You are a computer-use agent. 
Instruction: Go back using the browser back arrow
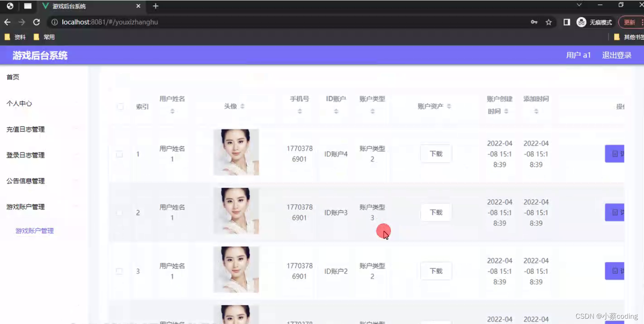pyautogui.click(x=7, y=22)
